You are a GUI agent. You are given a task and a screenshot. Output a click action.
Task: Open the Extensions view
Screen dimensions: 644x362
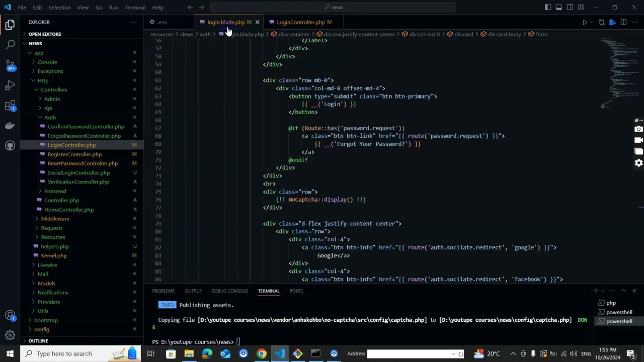click(10, 106)
